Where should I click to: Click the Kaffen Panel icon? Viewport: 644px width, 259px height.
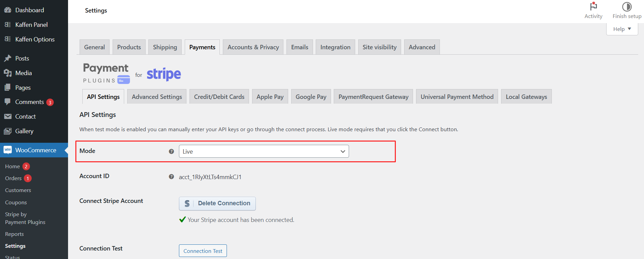pos(7,24)
